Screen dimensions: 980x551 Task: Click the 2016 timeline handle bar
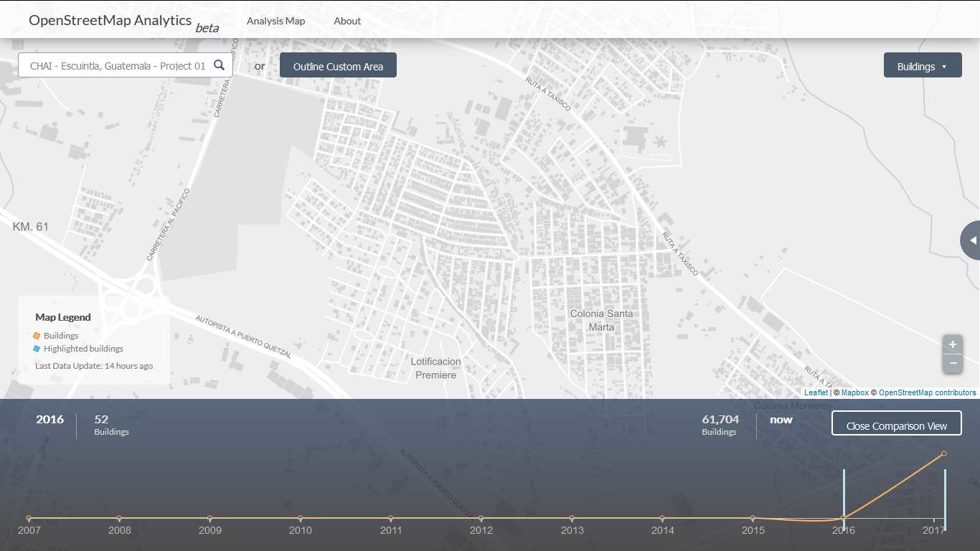[844, 499]
